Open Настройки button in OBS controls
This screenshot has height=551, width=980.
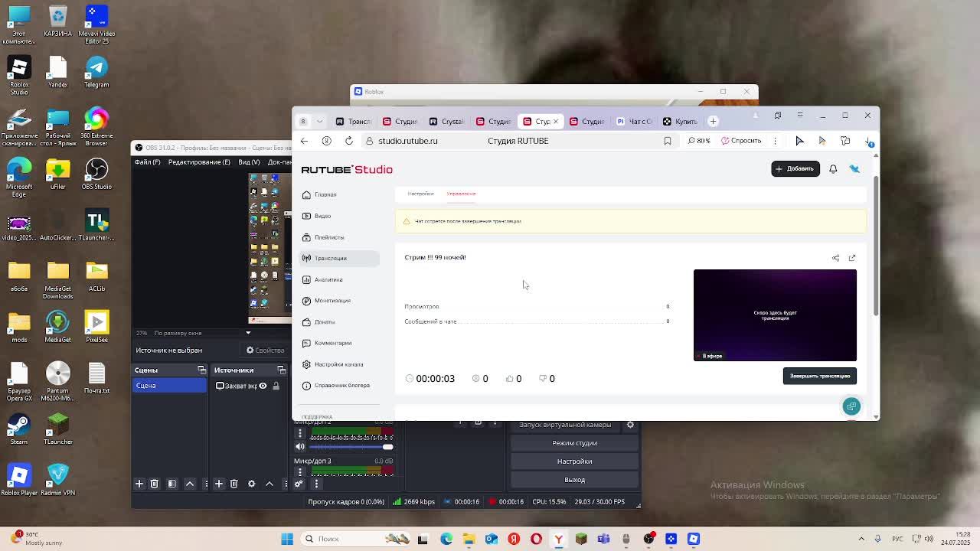pos(574,461)
